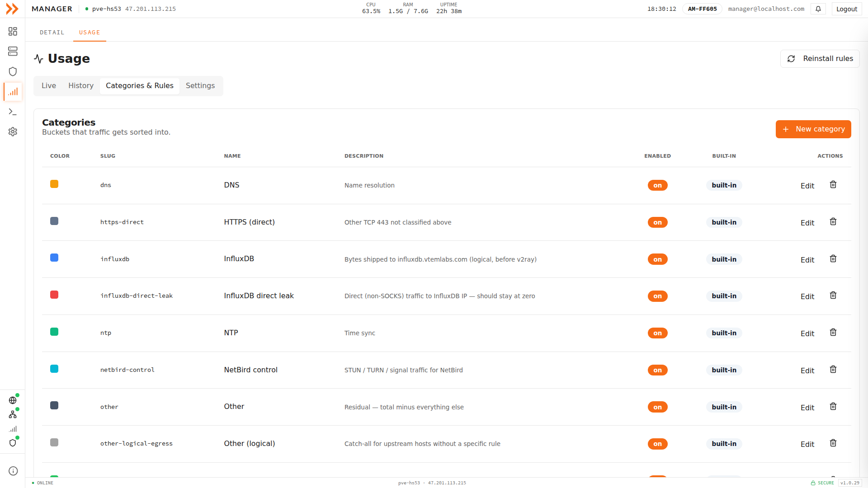Open the terminal prompt icon in sidebar
The height and width of the screenshot is (488, 868).
point(13,112)
